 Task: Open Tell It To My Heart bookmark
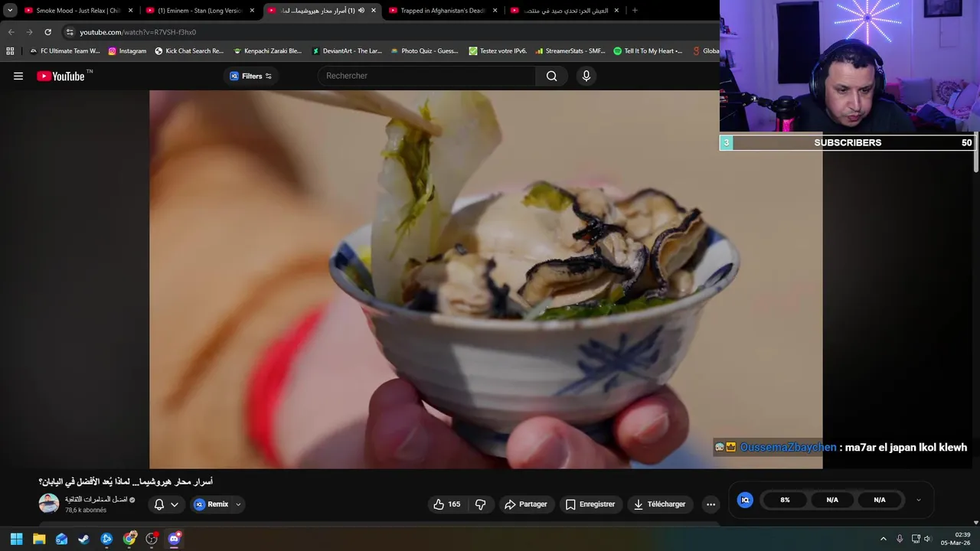tap(648, 51)
